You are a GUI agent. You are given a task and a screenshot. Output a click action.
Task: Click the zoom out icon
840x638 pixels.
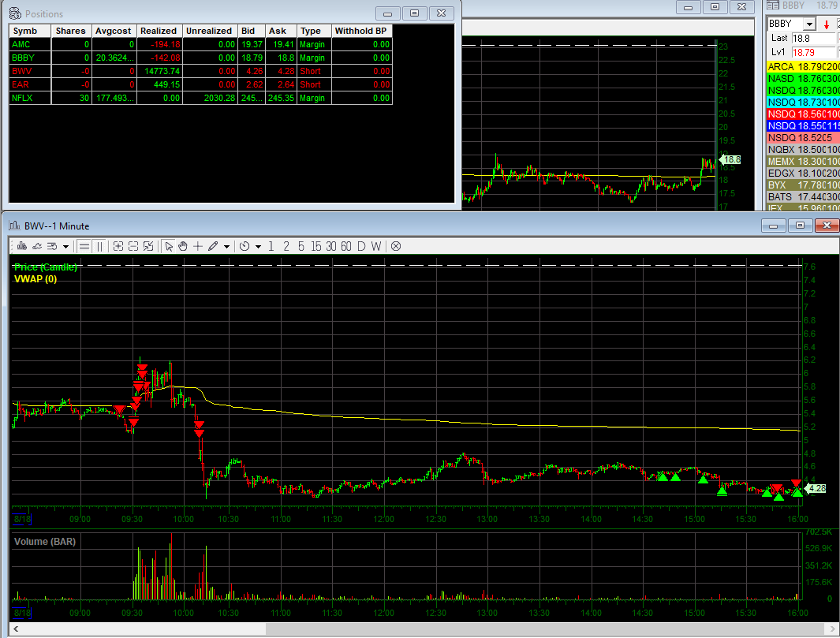pos(133,246)
